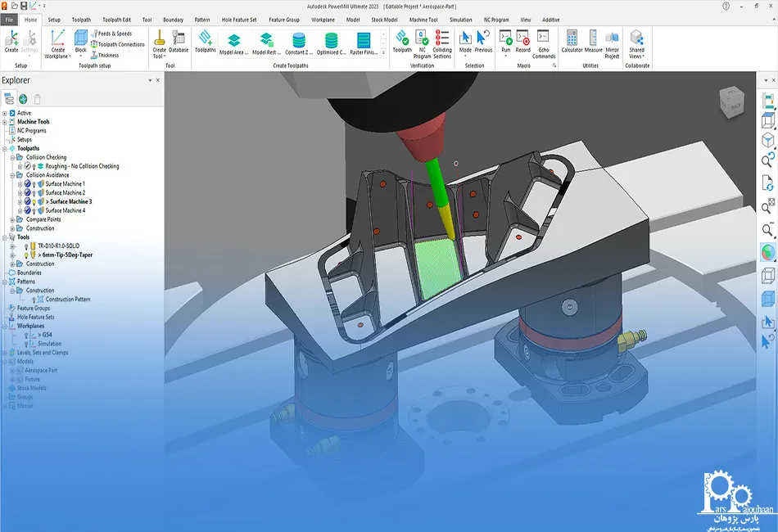Screen dimensions: 778x532
Task: Toggle light bulb for Roughing toolpath
Action: (x=34, y=166)
